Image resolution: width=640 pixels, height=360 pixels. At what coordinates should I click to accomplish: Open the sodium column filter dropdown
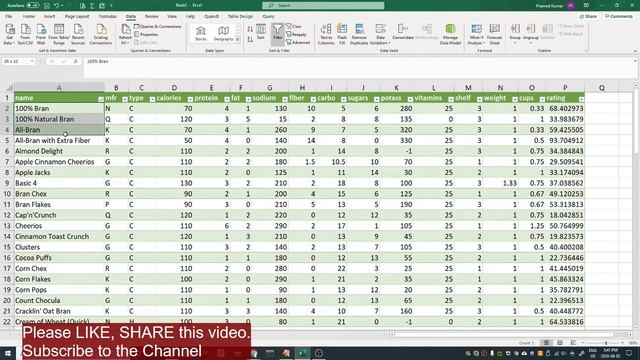tap(285, 99)
